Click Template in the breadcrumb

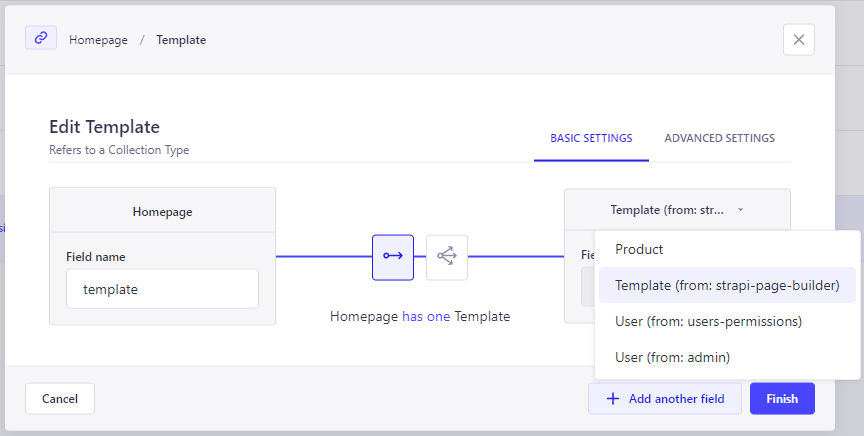(x=181, y=40)
